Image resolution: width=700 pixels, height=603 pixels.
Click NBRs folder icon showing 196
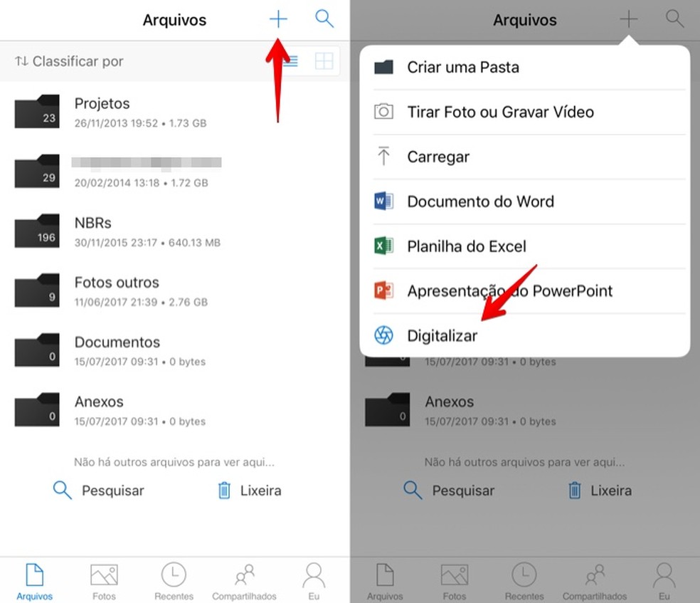[x=37, y=231]
